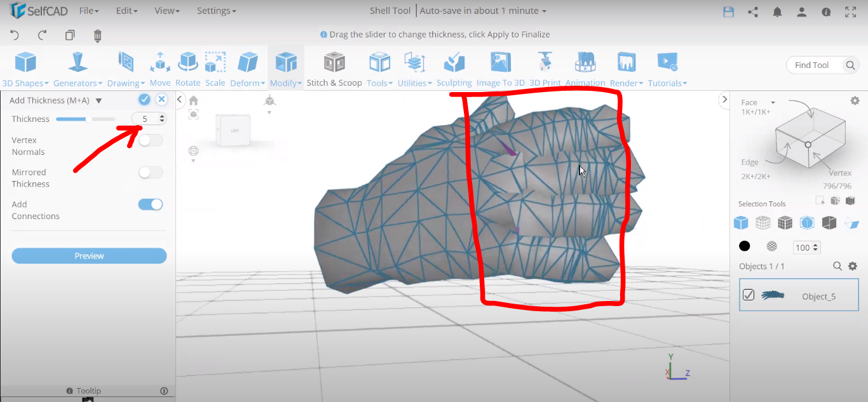The width and height of the screenshot is (868, 402).
Task: Open the File menu
Action: [89, 11]
